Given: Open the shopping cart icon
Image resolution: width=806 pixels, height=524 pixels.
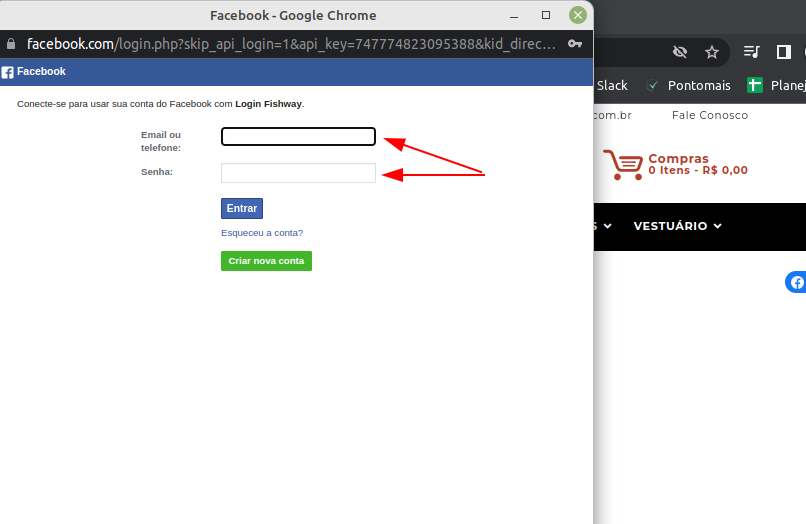Looking at the screenshot, I should 622,165.
